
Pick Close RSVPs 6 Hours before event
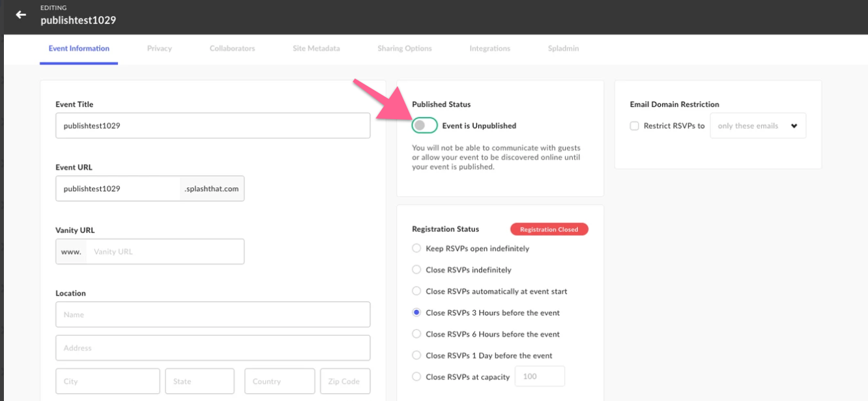coord(416,334)
